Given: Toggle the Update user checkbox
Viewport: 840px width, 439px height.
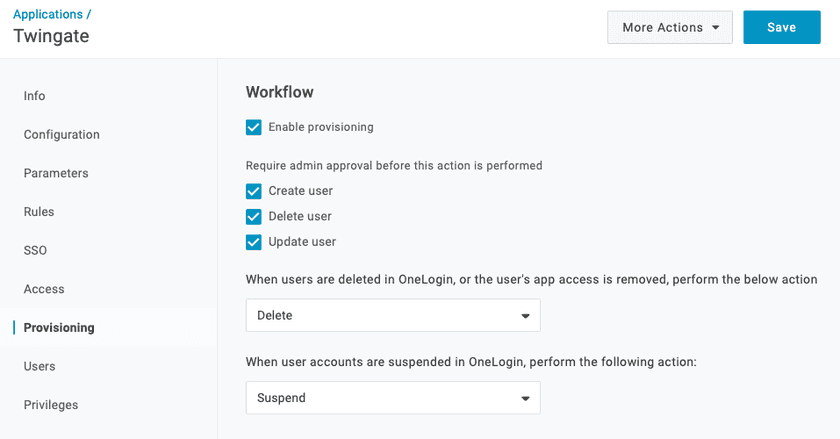Looking at the screenshot, I should pyautogui.click(x=254, y=242).
